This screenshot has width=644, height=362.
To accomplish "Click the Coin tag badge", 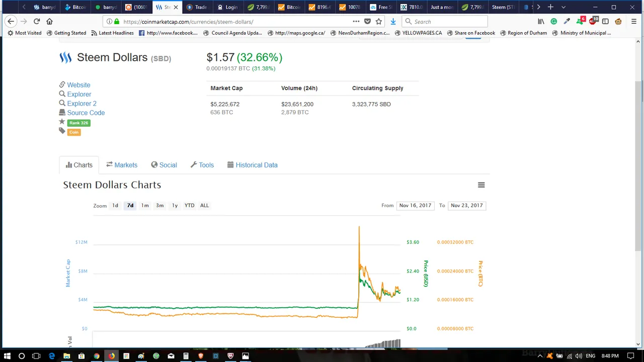I will (x=74, y=132).
